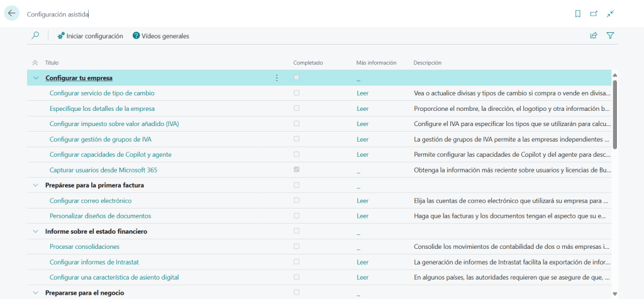Collapse the Configurar tu empresa group
The width and height of the screenshot is (644, 303).
click(x=36, y=78)
